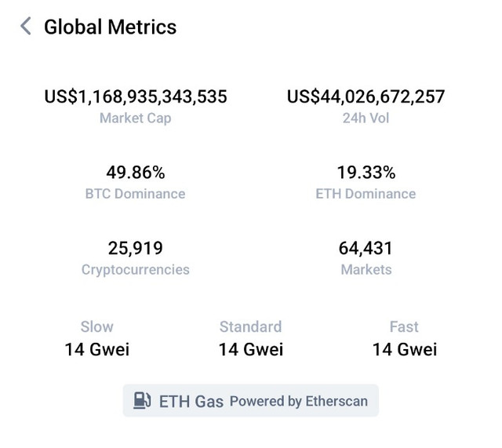
Task: Choose the Fast gas price option
Action: (x=405, y=338)
